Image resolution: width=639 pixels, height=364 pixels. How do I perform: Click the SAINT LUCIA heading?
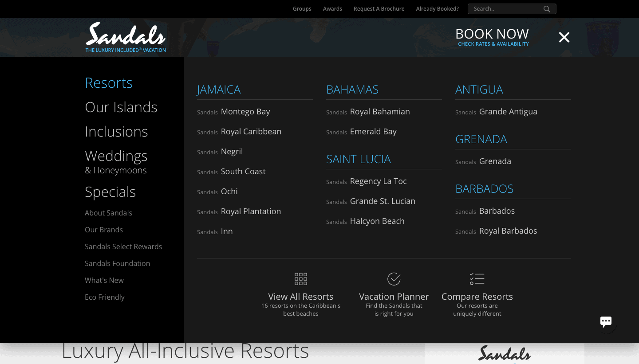tap(359, 159)
